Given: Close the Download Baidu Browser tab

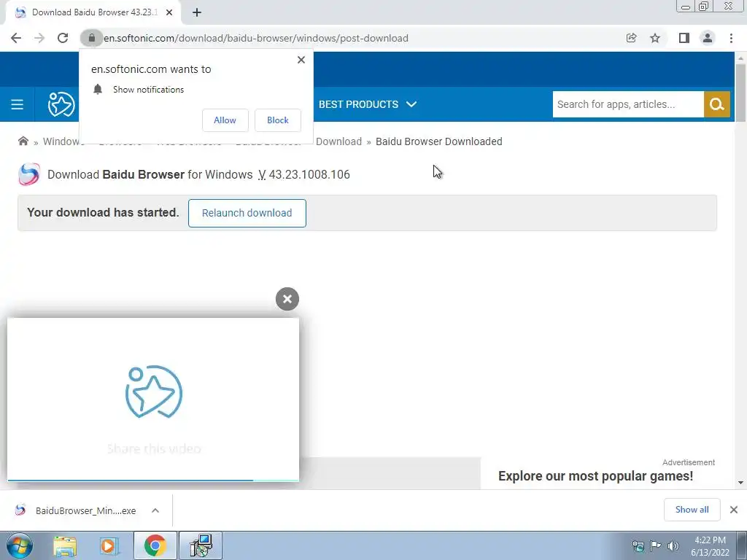Looking at the screenshot, I should tap(169, 12).
